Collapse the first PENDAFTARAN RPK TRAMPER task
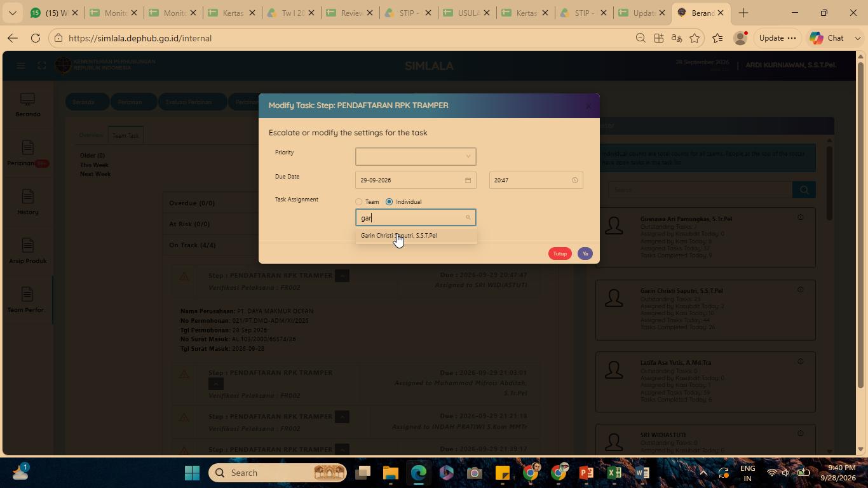Screen dimensions: 868x488 coord(342,276)
